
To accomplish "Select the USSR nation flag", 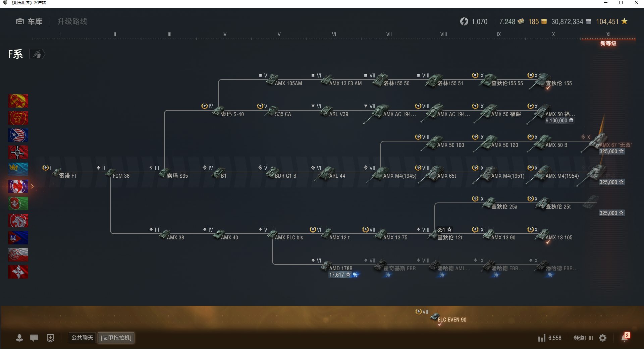I will click(x=18, y=118).
